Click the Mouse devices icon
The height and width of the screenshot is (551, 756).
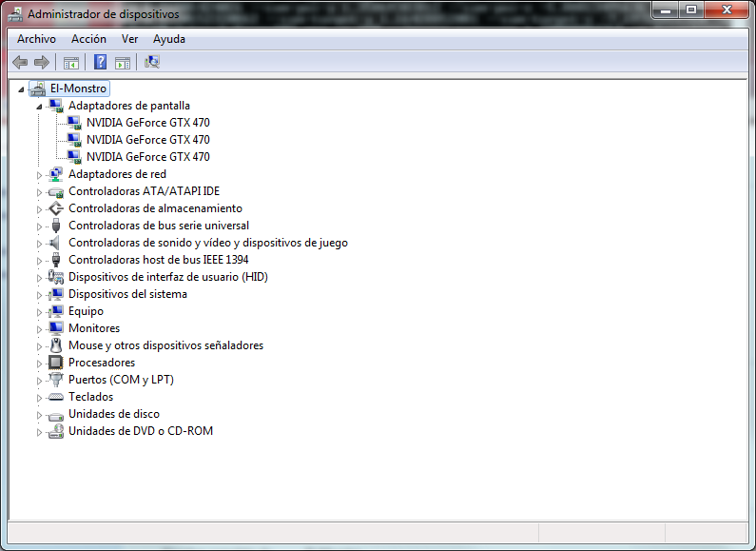(56, 345)
